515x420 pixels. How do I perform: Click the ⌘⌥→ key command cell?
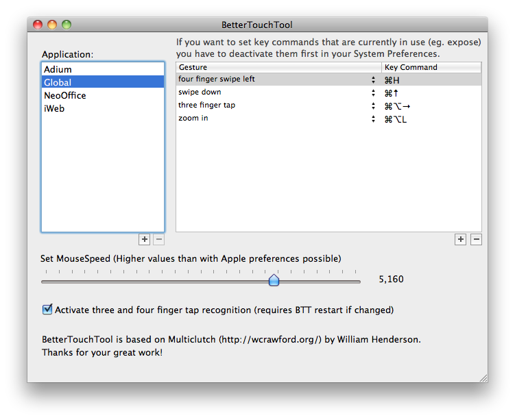click(431, 106)
